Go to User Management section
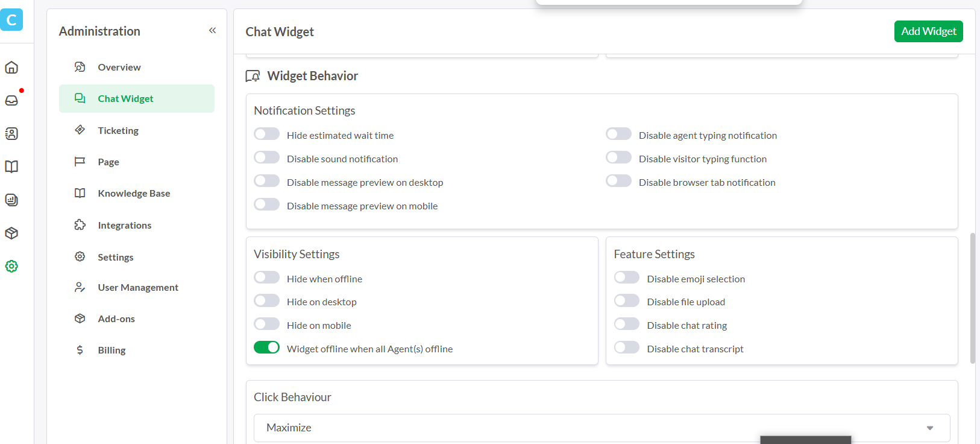The width and height of the screenshot is (980, 444). coord(138,288)
